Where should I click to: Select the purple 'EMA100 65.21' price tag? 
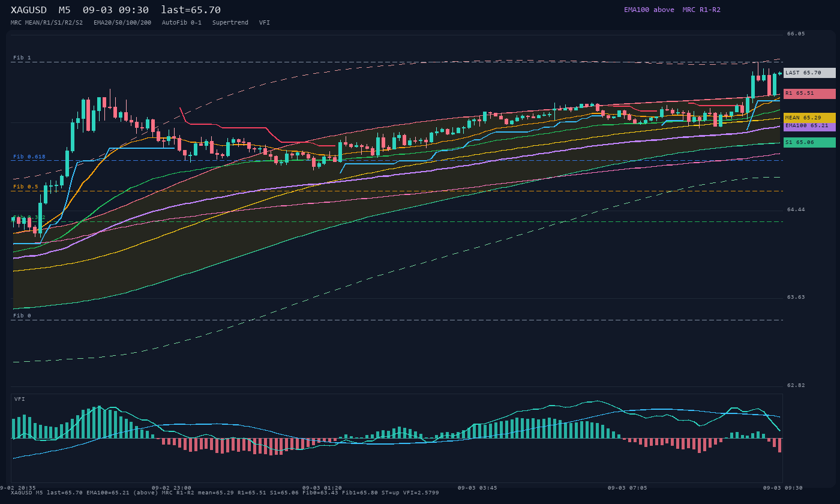(809, 126)
